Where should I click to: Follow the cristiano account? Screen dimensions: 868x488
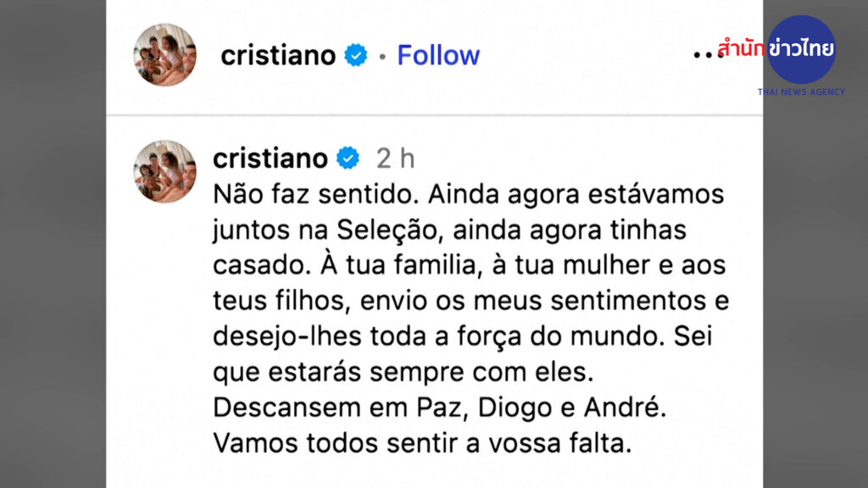[438, 56]
